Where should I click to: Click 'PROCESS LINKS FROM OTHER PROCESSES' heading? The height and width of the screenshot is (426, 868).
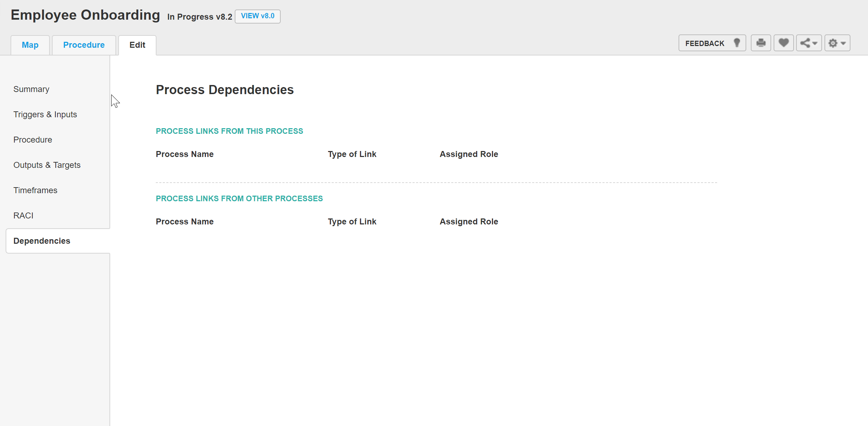coord(239,198)
